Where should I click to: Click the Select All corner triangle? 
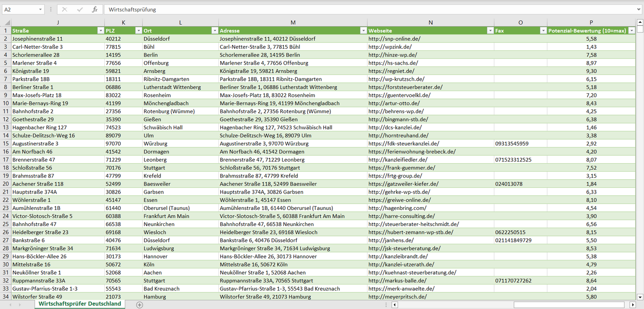6,22
